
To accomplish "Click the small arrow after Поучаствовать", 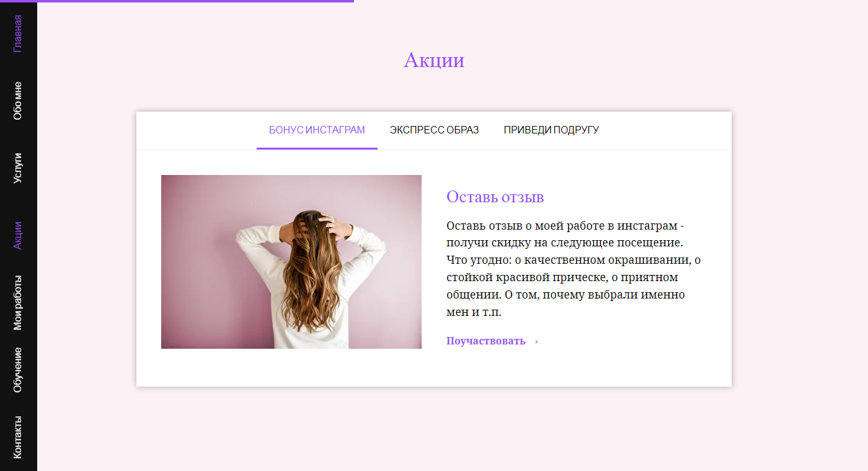I will point(536,341).
